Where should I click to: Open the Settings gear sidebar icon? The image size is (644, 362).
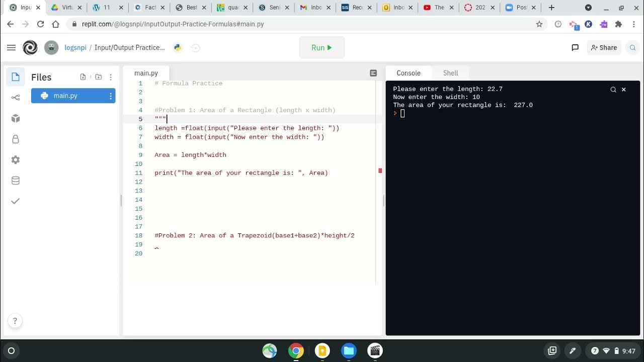tap(16, 160)
